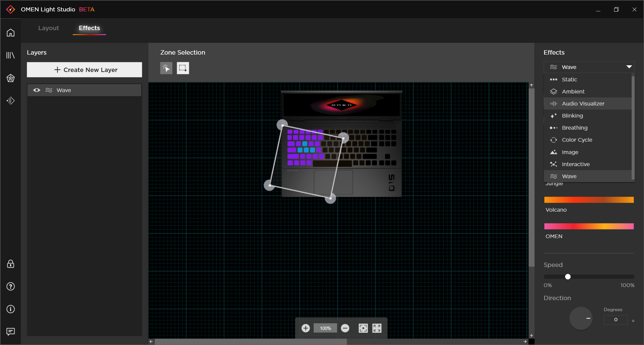Click Create New Layer button

click(85, 70)
